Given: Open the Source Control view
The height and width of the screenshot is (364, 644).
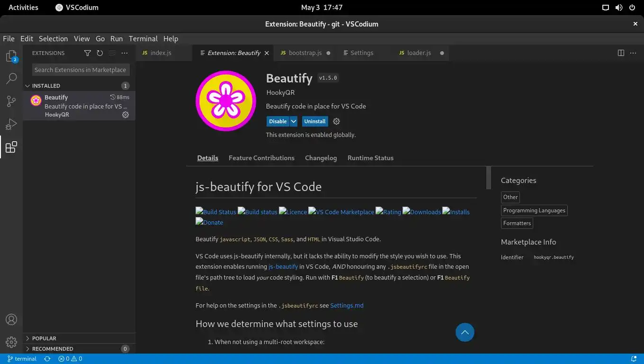Looking at the screenshot, I should 11,101.
